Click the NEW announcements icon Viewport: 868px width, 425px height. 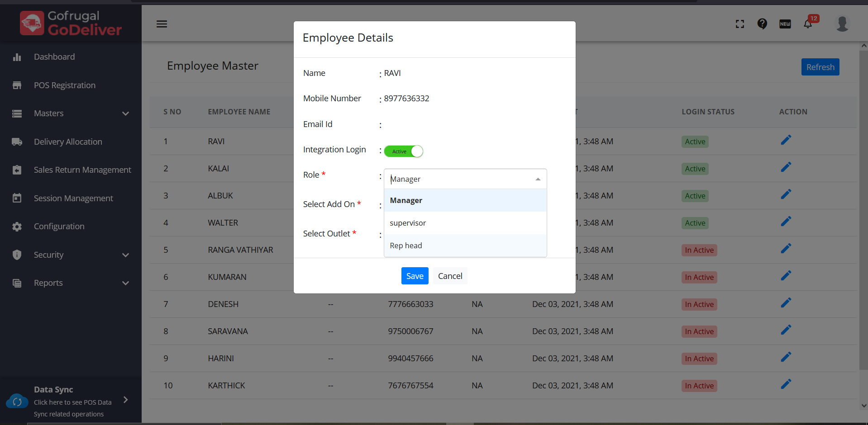785,24
